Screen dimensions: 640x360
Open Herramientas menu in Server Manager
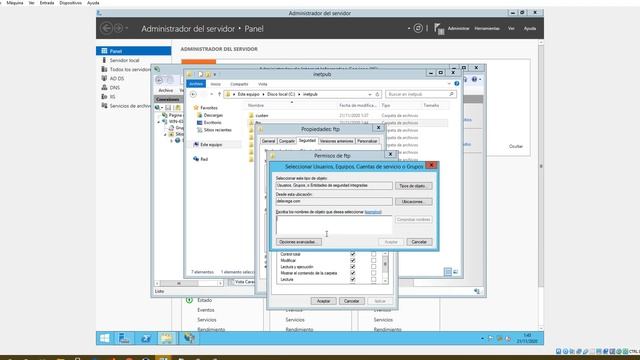click(487, 29)
